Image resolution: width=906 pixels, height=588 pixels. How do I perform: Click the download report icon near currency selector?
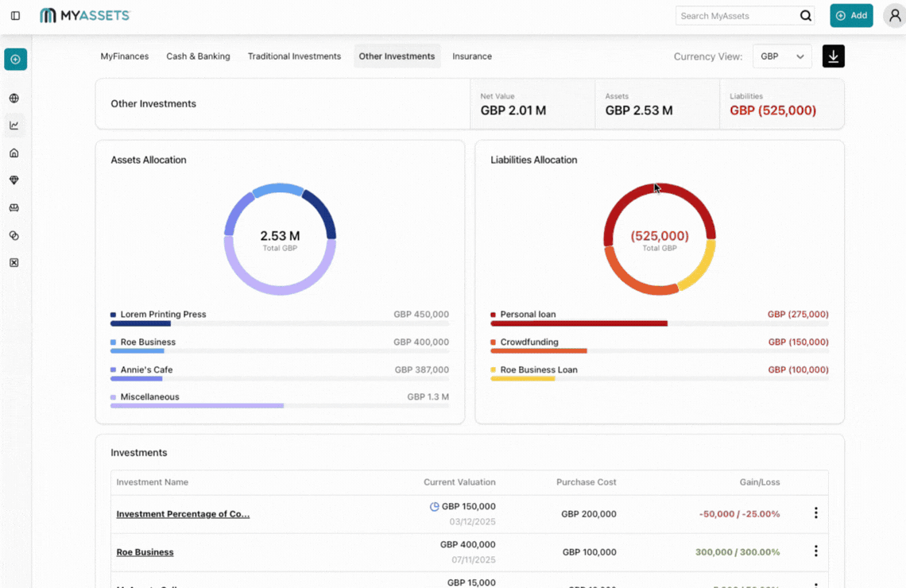click(833, 56)
